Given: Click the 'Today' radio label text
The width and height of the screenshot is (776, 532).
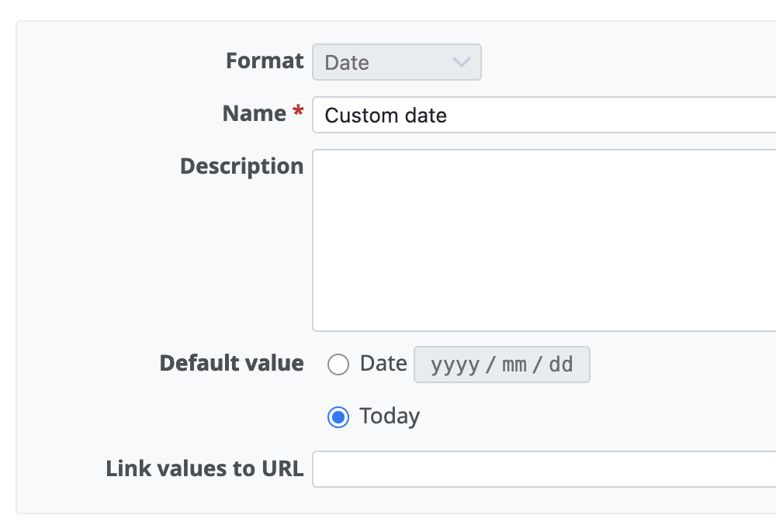Looking at the screenshot, I should [x=390, y=417].
